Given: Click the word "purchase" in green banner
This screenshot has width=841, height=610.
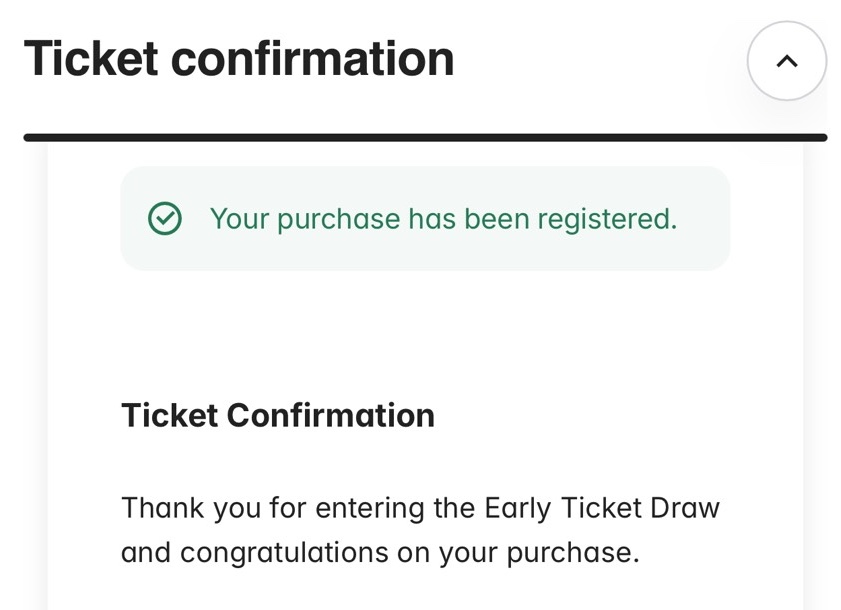Looking at the screenshot, I should point(338,218).
